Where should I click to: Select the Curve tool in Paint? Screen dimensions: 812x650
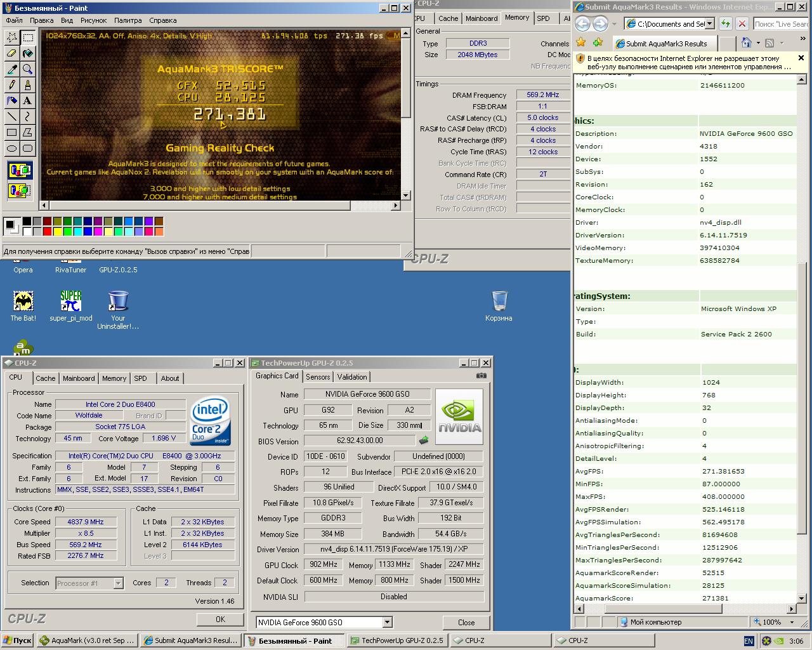[28, 117]
